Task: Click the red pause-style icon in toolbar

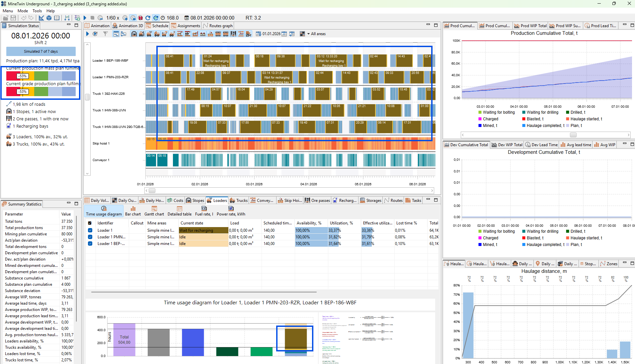Action: (140, 18)
